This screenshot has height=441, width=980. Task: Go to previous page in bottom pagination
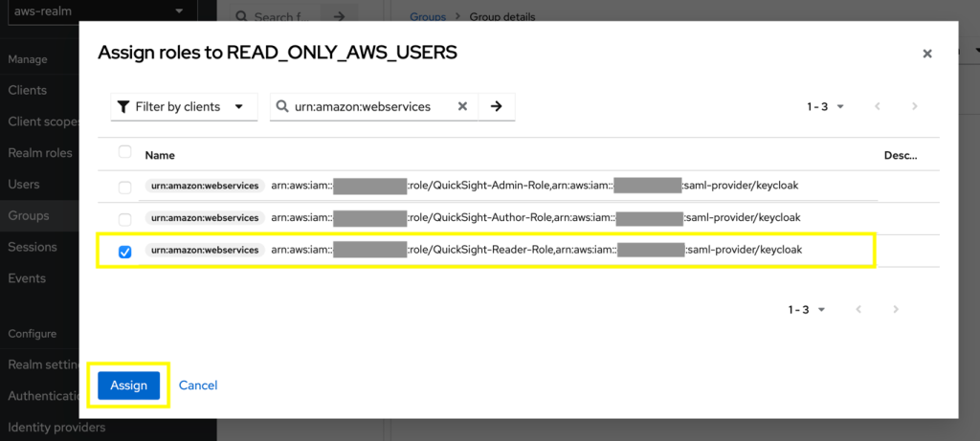click(858, 309)
